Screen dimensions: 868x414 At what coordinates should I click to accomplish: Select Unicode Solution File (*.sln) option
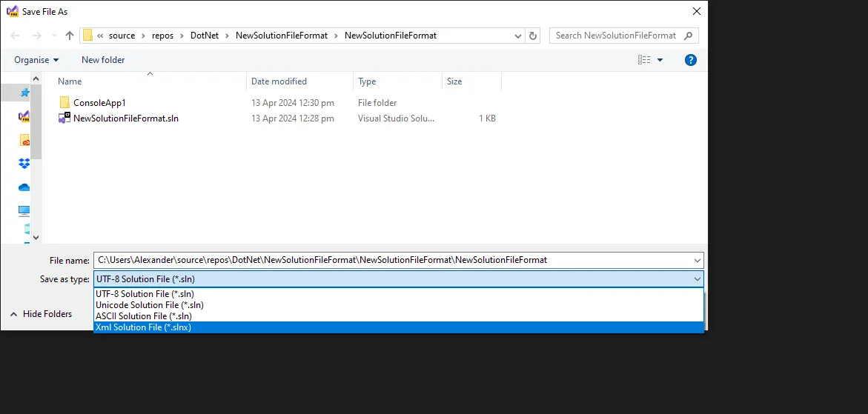pyautogui.click(x=399, y=305)
